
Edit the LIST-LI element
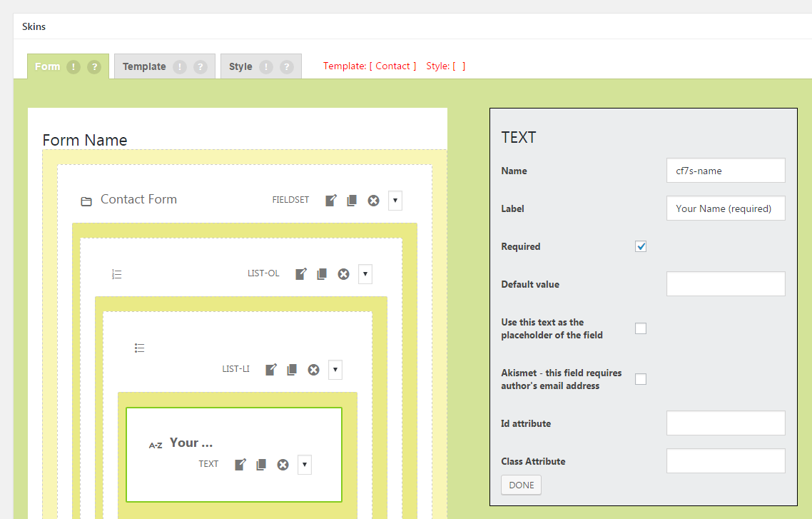[271, 370]
